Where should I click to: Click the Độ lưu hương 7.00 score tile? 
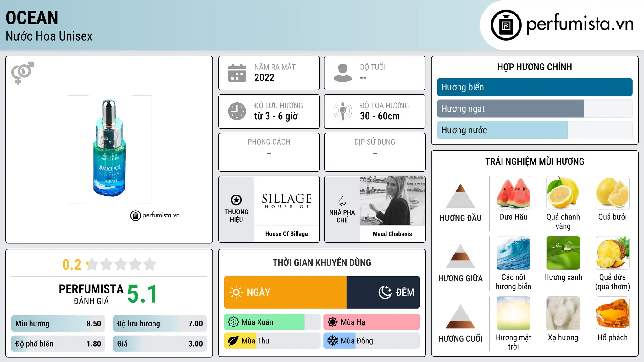click(160, 324)
